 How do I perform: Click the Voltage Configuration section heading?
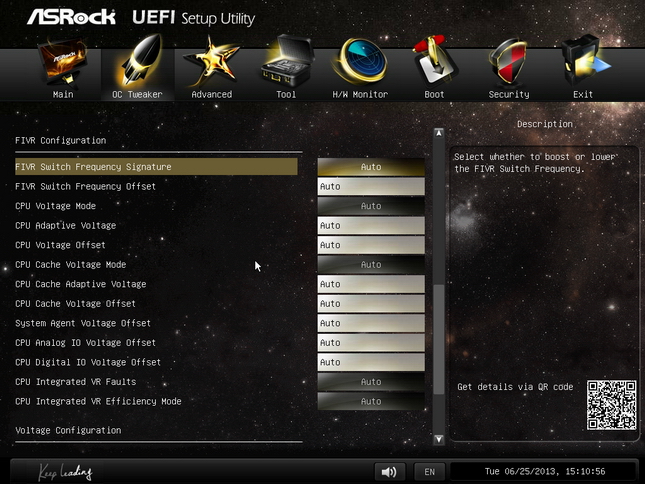click(x=68, y=431)
